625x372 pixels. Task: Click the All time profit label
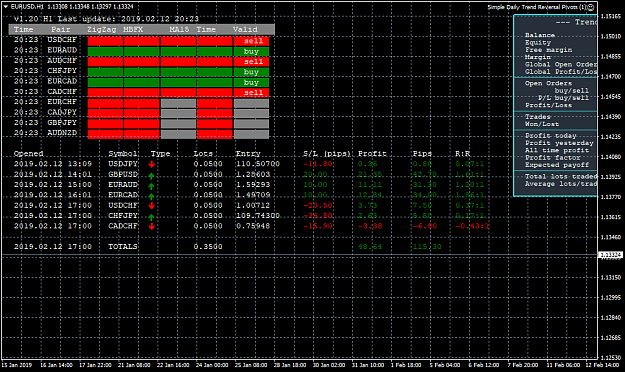(557, 150)
